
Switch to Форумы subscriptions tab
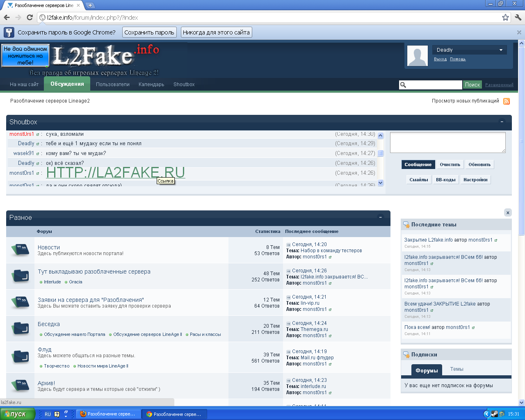427,370
